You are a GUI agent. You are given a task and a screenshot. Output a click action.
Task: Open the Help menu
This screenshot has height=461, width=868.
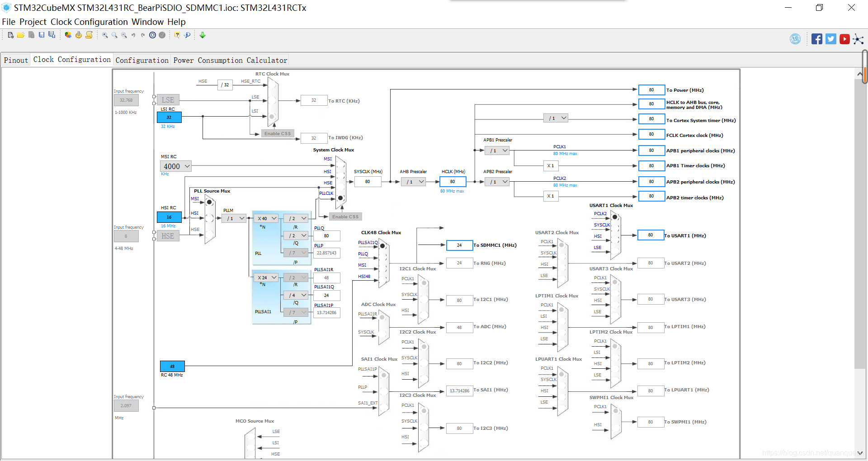176,22
